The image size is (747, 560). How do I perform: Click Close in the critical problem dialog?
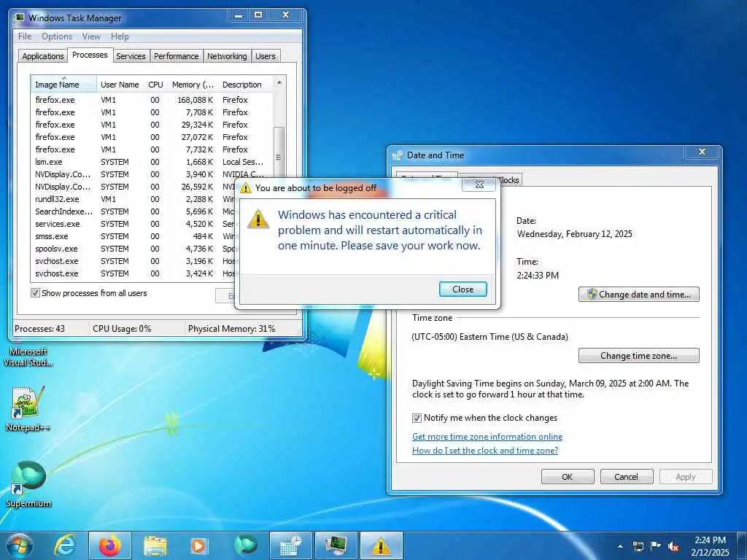(x=462, y=289)
